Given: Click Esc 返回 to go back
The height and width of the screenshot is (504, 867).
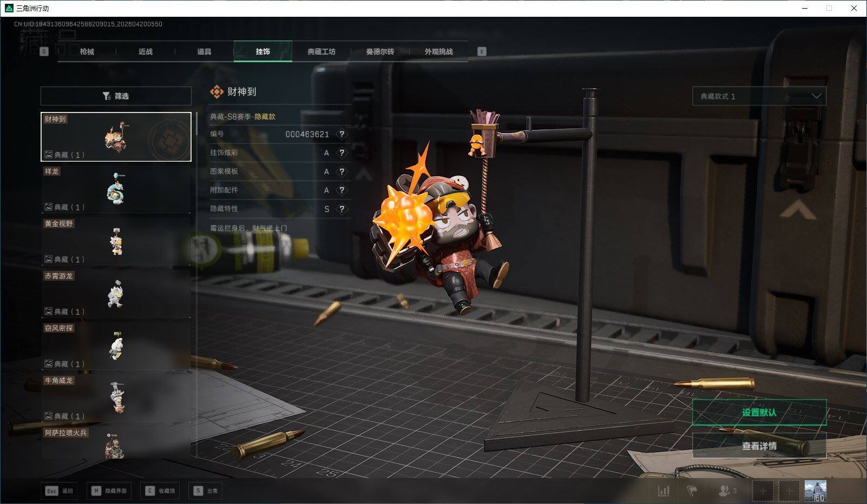Looking at the screenshot, I should [59, 490].
